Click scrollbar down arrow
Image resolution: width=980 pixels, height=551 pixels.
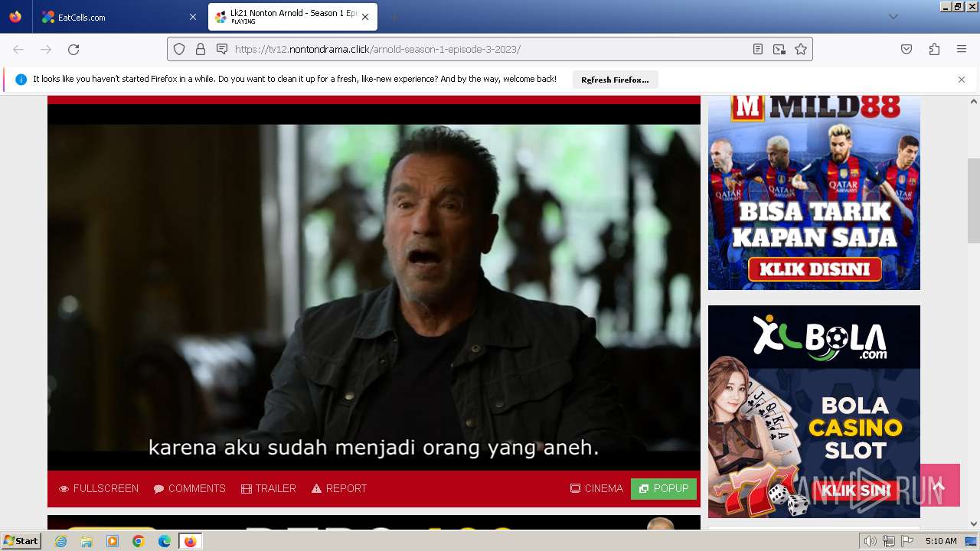coord(974,523)
